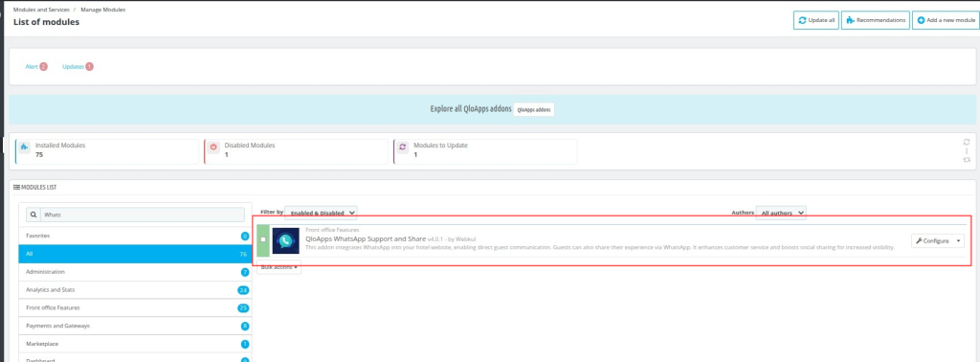The image size is (980, 362).
Task: Open the Enabled & Disabled filter dropdown
Action: 321,213
